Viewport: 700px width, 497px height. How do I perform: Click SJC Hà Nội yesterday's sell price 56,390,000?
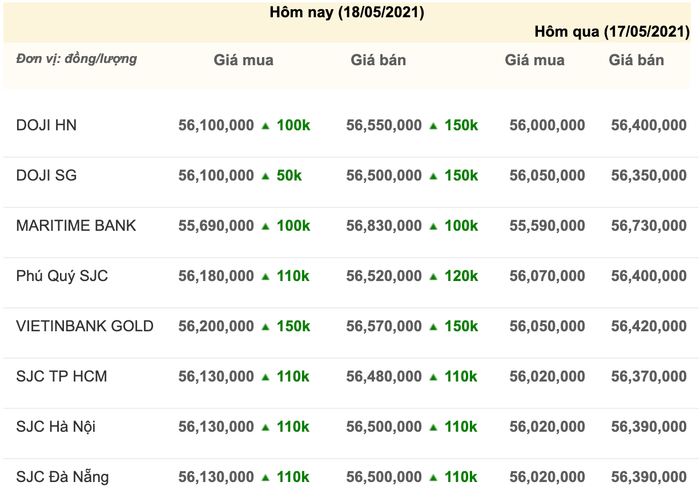(x=649, y=426)
